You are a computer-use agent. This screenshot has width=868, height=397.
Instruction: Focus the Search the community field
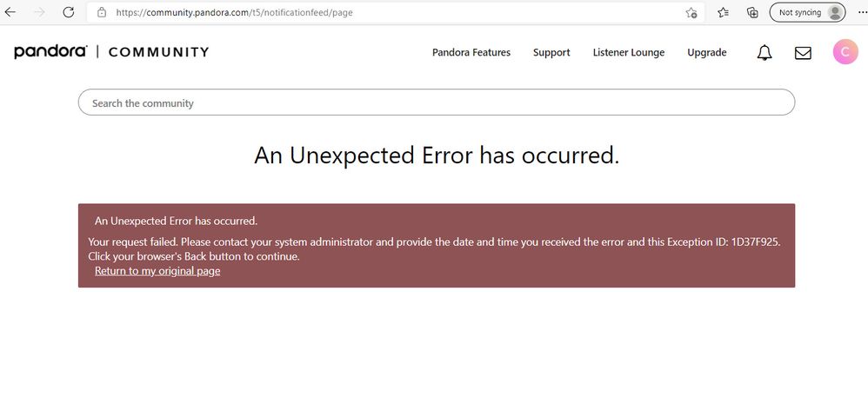pyautogui.click(x=436, y=103)
